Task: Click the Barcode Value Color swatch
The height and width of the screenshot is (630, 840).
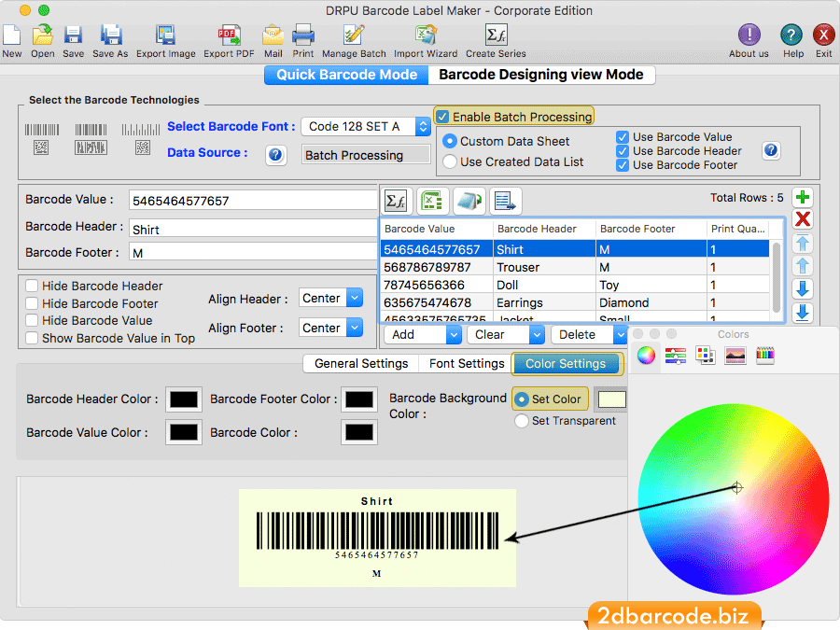Action: (x=184, y=432)
